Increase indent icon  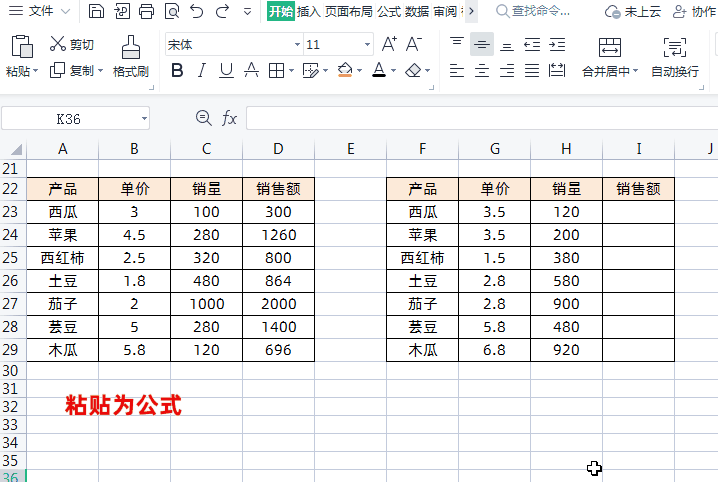click(557, 44)
